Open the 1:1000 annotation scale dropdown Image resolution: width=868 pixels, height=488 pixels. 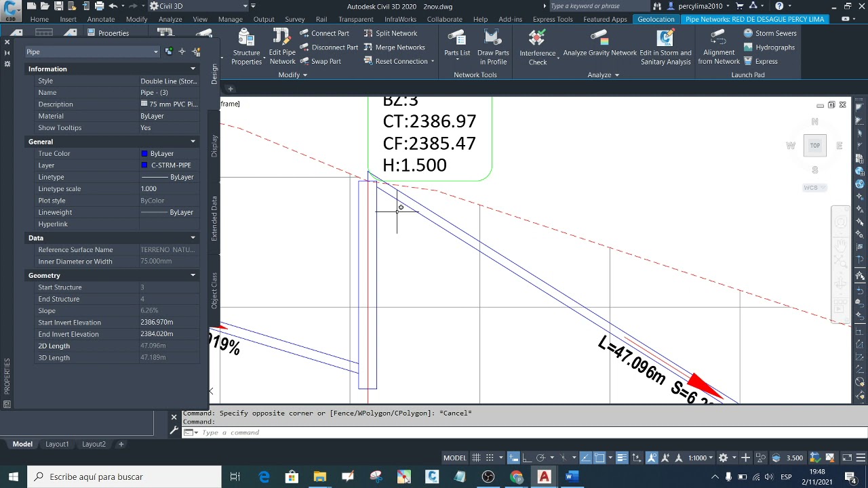701,458
